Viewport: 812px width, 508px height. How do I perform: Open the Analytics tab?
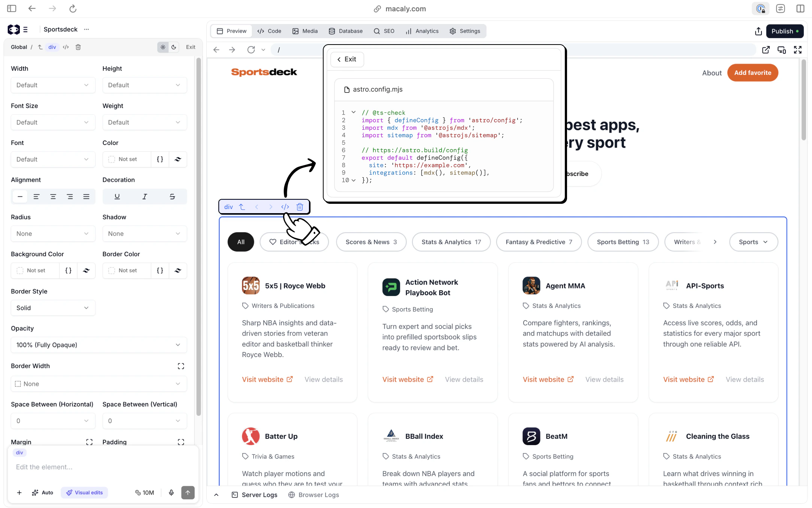(x=422, y=31)
